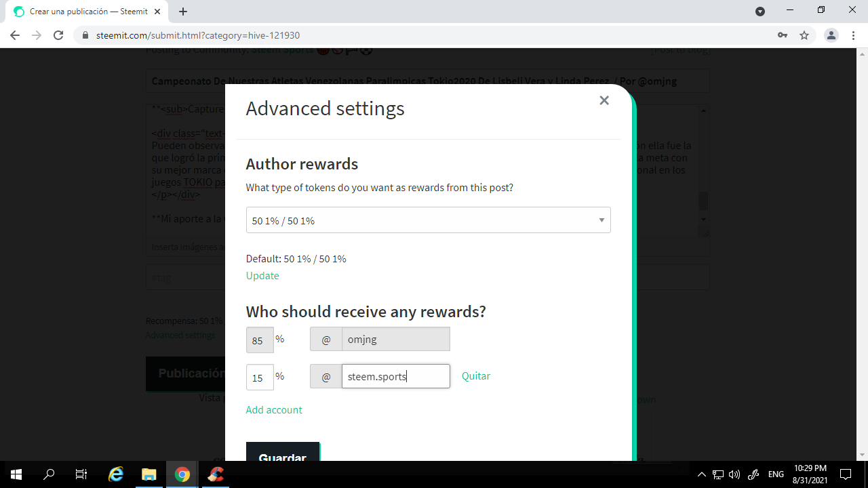
Task: Open a new browser tab
Action: [183, 12]
